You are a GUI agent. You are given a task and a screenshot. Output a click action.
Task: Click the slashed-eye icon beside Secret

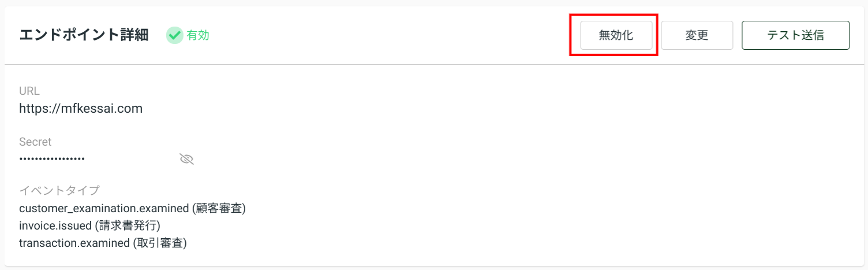(186, 159)
